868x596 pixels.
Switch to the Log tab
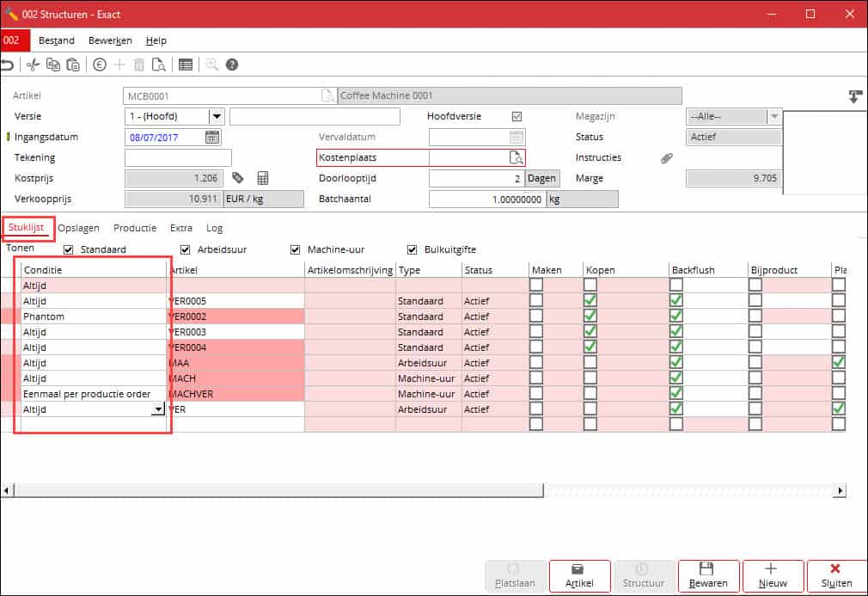click(x=214, y=228)
